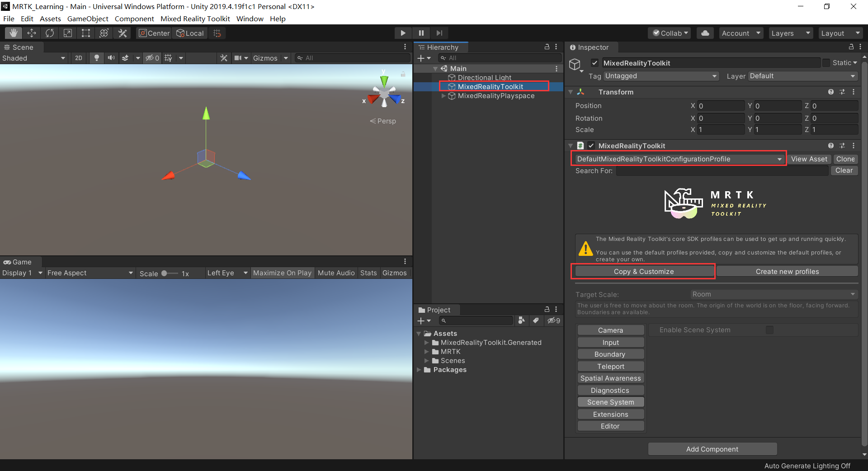Toggle 2D scene view mode
Viewport: 868px width, 471px height.
click(x=79, y=58)
